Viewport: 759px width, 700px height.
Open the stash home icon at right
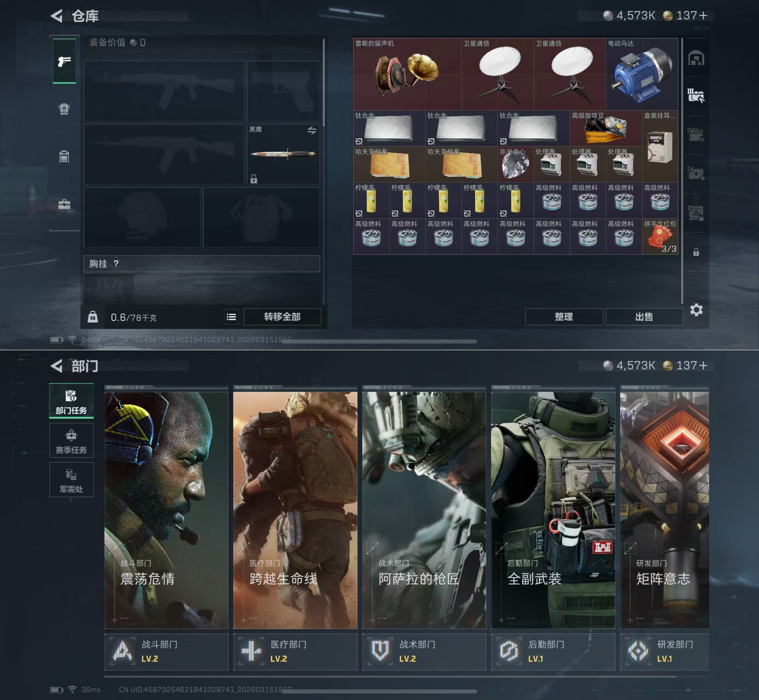pos(696,58)
